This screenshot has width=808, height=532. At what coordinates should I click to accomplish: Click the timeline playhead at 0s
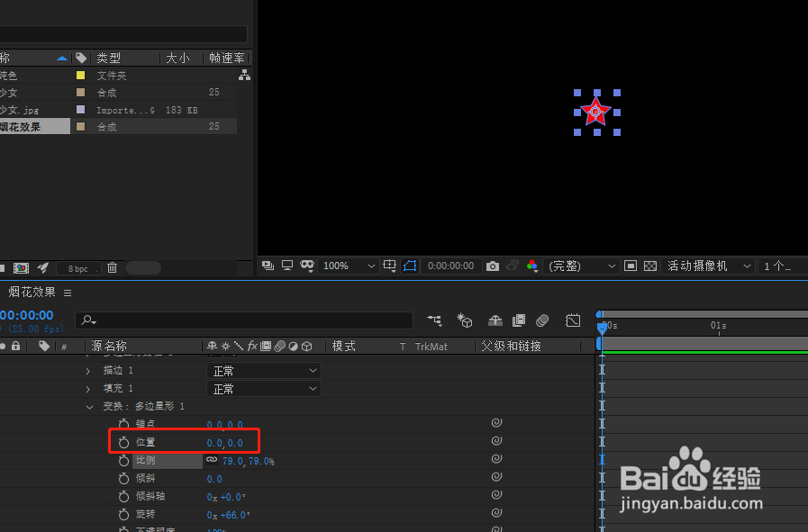pyautogui.click(x=602, y=328)
